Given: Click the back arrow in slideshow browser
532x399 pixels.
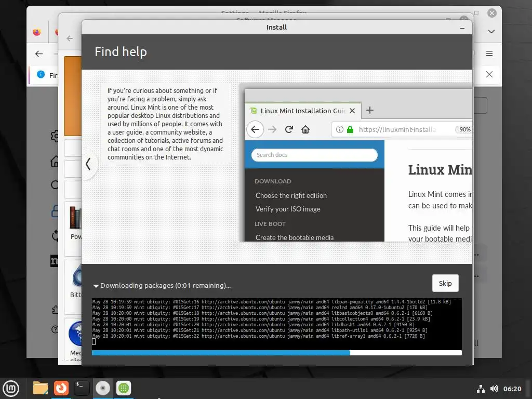Looking at the screenshot, I should (x=255, y=129).
